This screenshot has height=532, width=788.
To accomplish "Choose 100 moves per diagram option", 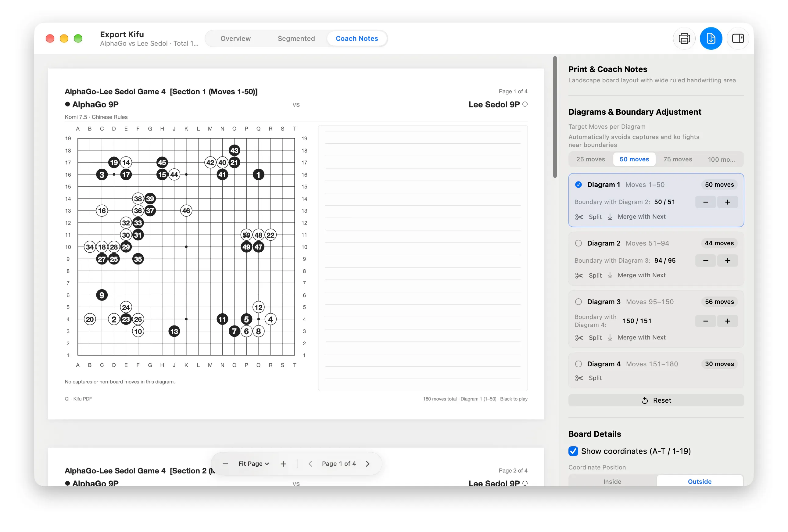I will pyautogui.click(x=721, y=159).
